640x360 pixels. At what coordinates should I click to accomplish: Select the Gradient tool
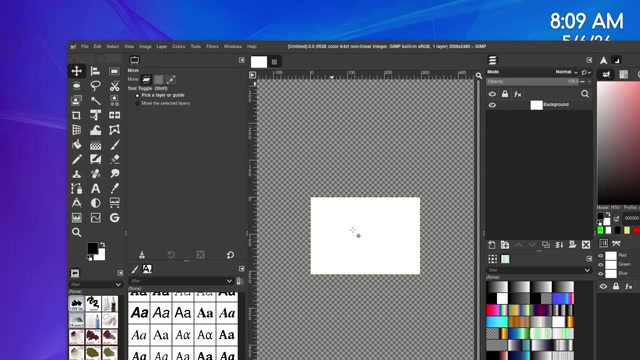coord(96,144)
